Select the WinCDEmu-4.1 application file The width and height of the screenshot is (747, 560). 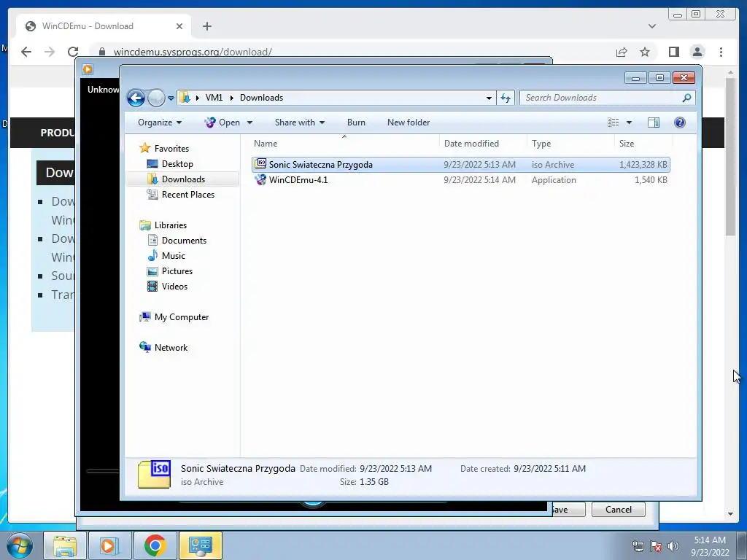[461, 180]
